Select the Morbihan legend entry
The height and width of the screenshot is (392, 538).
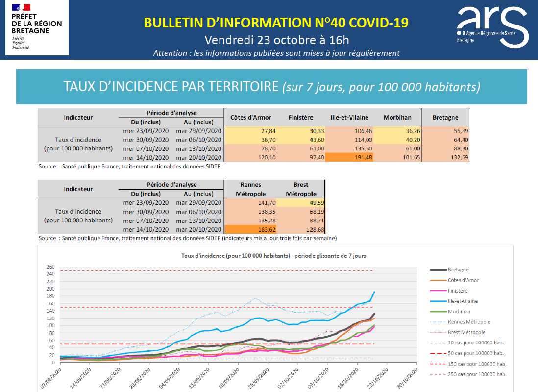coord(450,311)
